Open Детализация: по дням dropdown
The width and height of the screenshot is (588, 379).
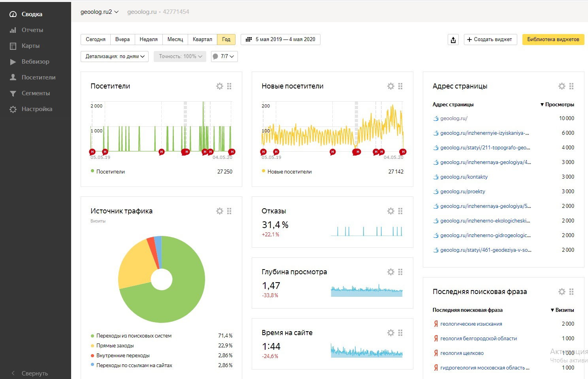pyautogui.click(x=115, y=57)
